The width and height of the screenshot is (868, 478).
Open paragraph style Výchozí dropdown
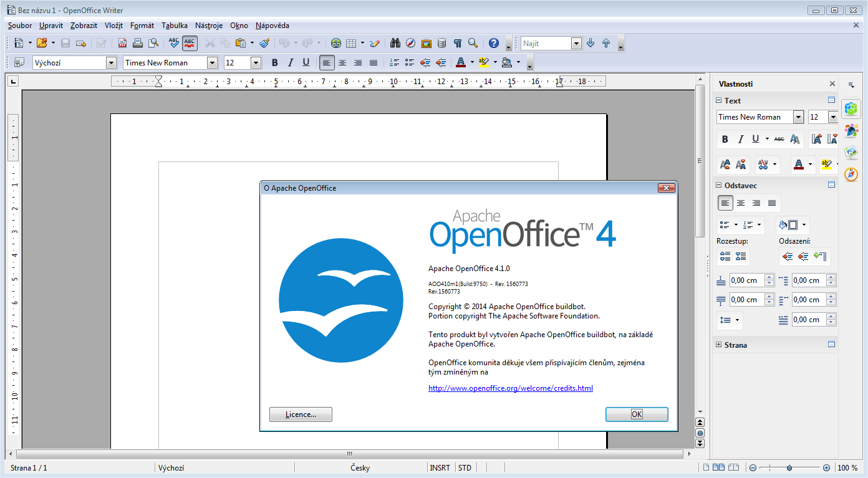coord(112,62)
